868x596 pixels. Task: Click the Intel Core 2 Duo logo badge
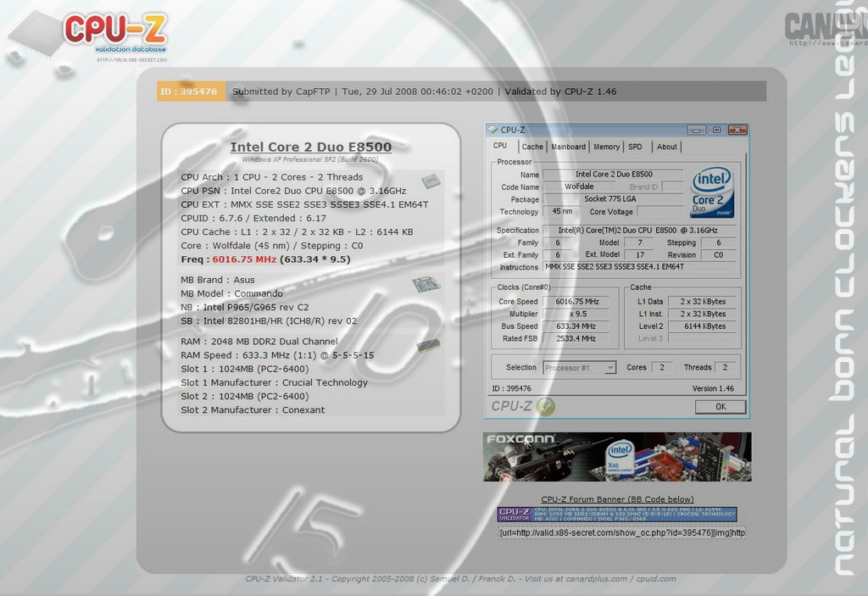coord(712,192)
